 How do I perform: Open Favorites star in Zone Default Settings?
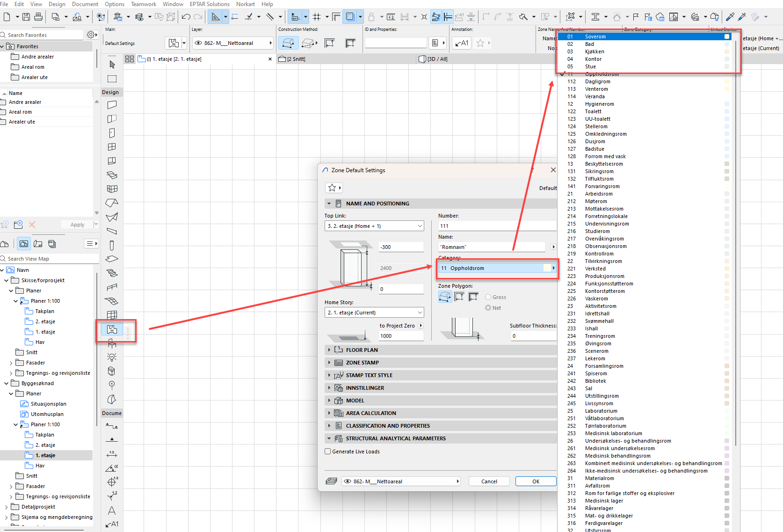[x=332, y=188]
